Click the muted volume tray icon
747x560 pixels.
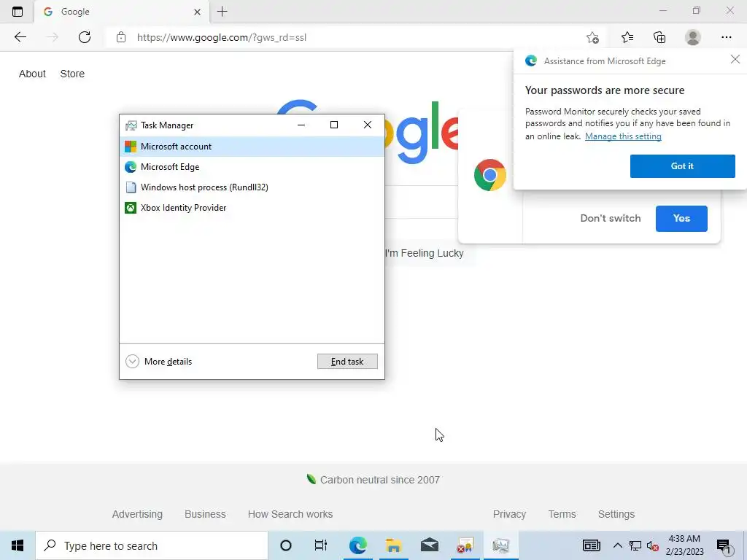(x=653, y=545)
